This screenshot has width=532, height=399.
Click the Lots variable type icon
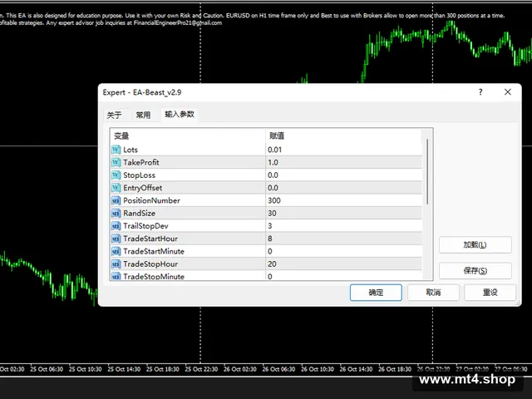(116, 150)
